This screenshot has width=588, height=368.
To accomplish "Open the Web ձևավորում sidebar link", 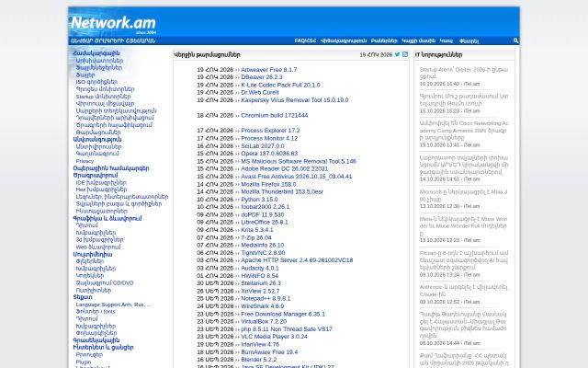I will (x=98, y=247).
